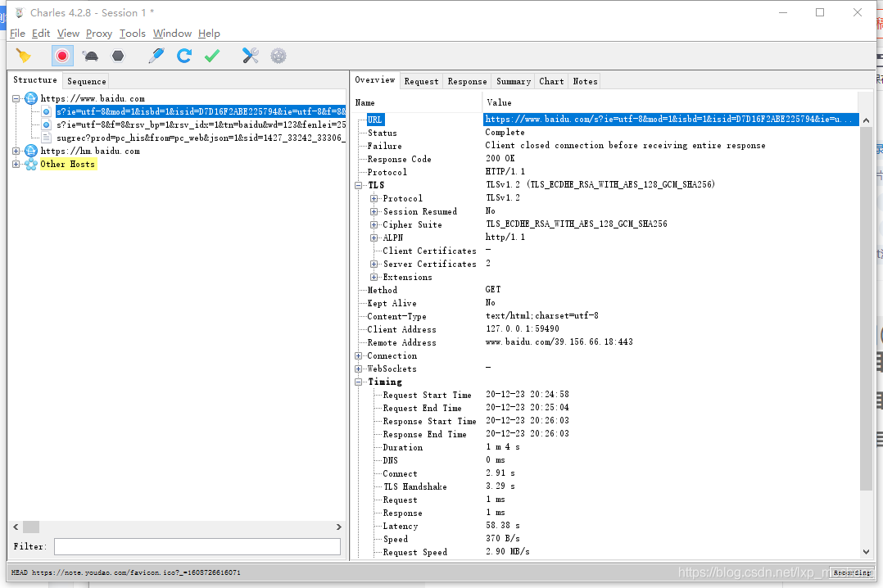Image resolution: width=883 pixels, height=588 pixels.
Task: Click the globe icon beside https://hm.baidu.com
Action: (31, 151)
